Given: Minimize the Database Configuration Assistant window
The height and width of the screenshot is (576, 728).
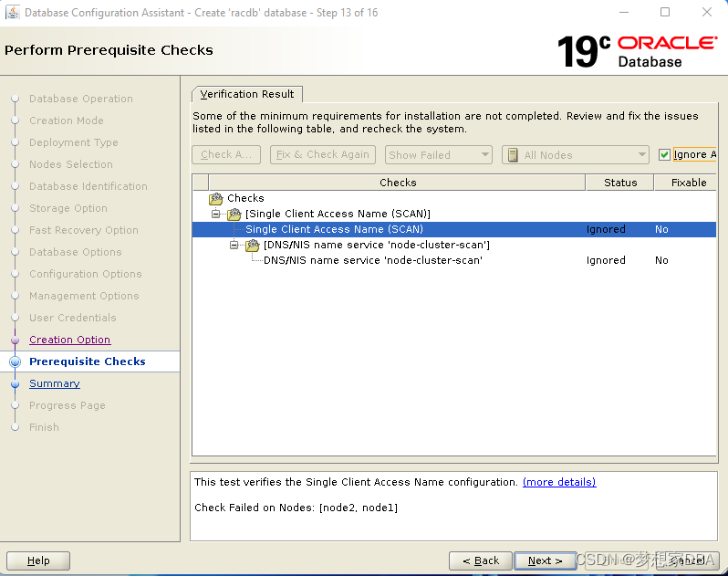Looking at the screenshot, I should coord(623,12).
